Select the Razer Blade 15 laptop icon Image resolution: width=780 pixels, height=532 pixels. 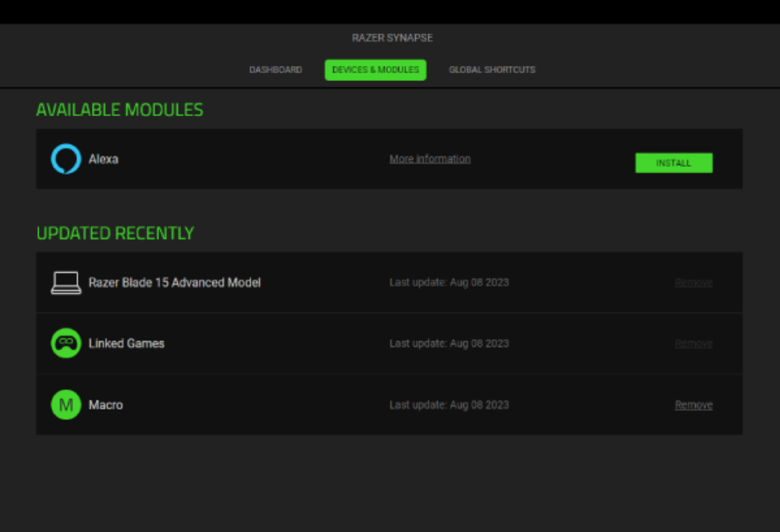(x=65, y=282)
